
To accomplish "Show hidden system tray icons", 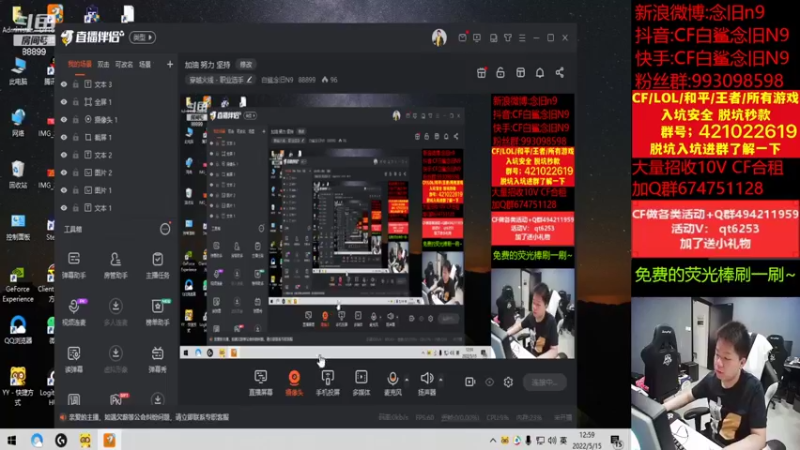I will [492, 440].
